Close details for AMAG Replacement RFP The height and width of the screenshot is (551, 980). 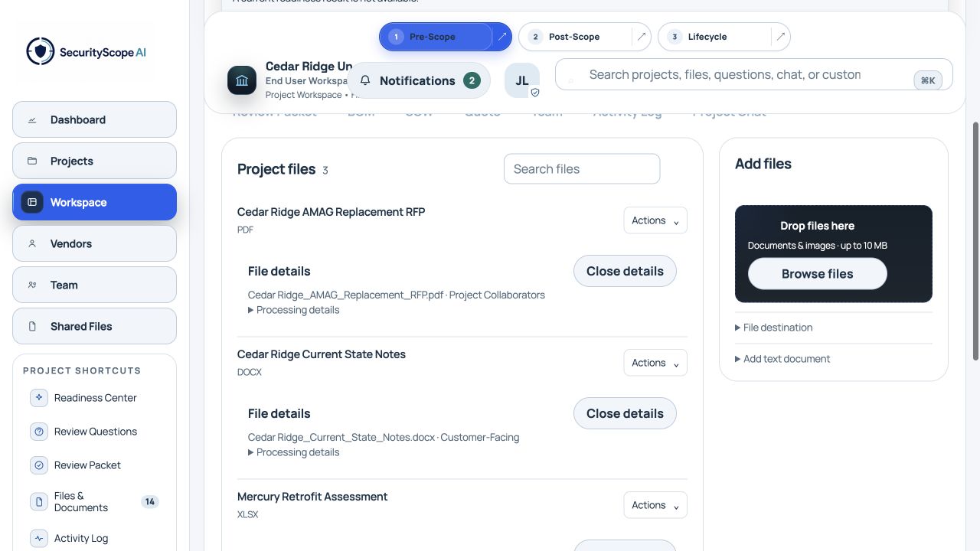[x=625, y=271]
